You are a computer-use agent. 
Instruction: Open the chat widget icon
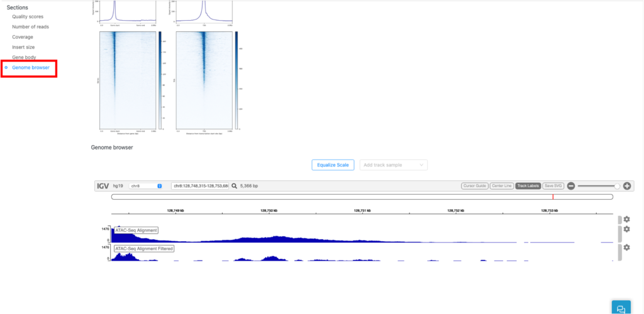coord(621,308)
